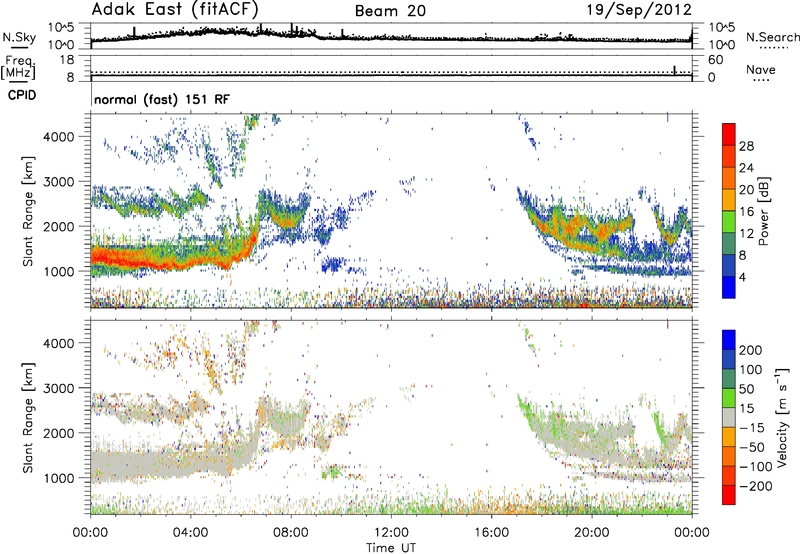Click the "-50" value on Velocity colorbar
Screen dimensions: 800x554
click(x=751, y=447)
